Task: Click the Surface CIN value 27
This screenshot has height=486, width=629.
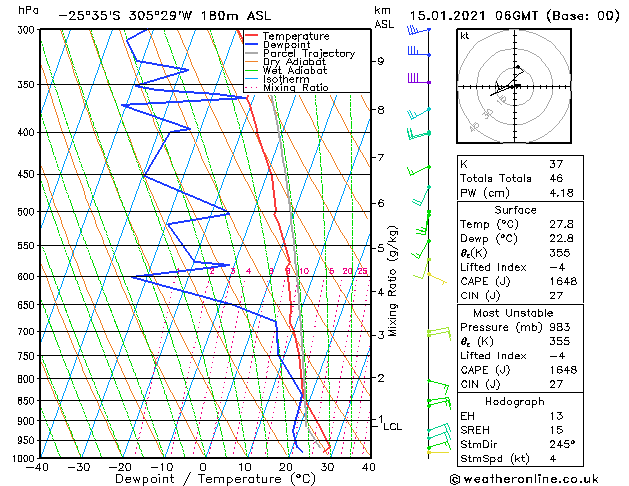Action: click(556, 296)
